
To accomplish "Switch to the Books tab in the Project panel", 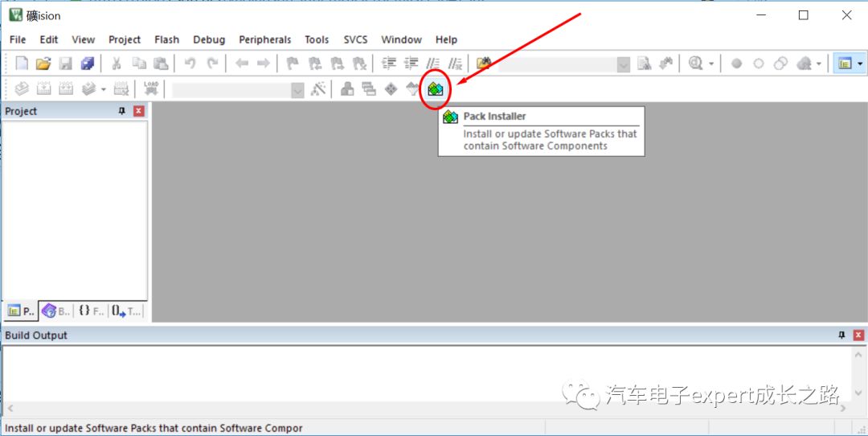I will (55, 311).
